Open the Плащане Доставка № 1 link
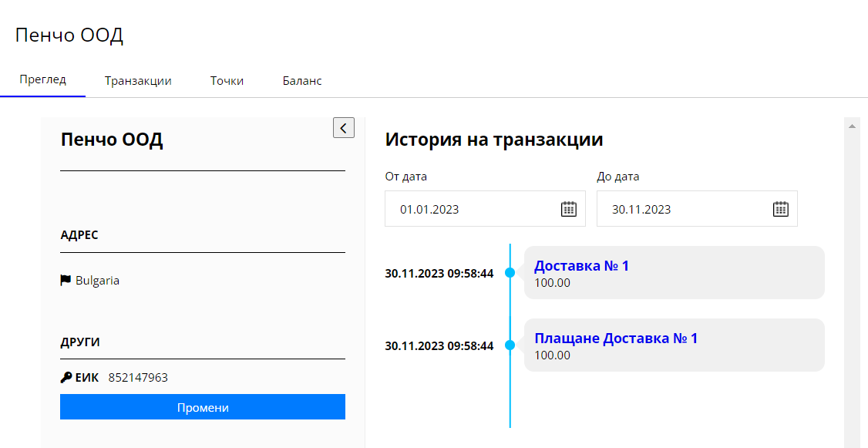 click(x=616, y=338)
